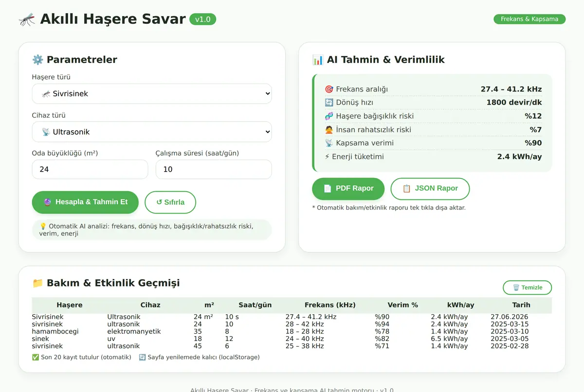The image size is (584, 392).
Task: Click the Verim % column header
Action: click(403, 305)
